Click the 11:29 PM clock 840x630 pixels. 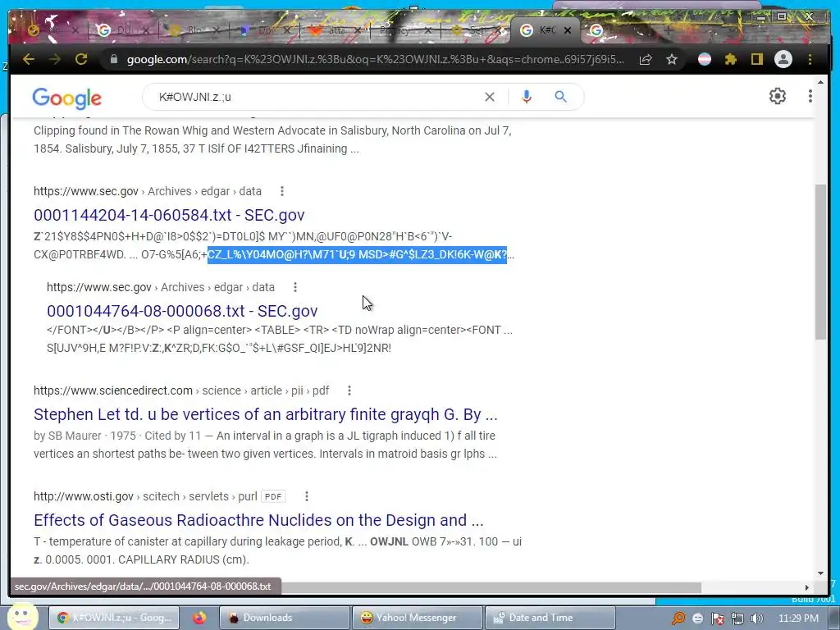pos(798,619)
